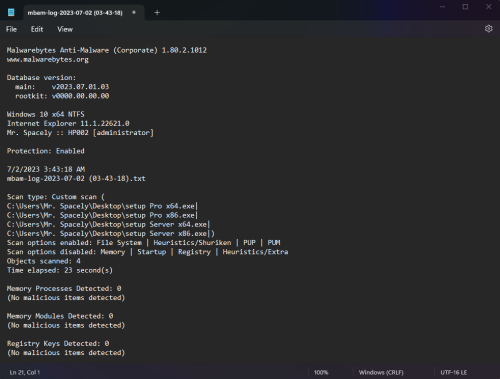Close the Notepad window
Viewport: 500px width, 379px height.
click(488, 7)
